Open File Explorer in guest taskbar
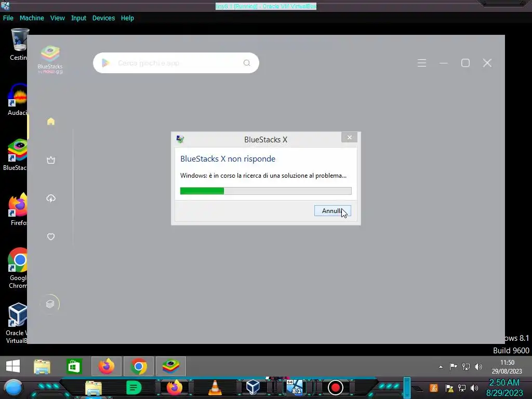Image resolution: width=532 pixels, height=399 pixels. [42, 366]
